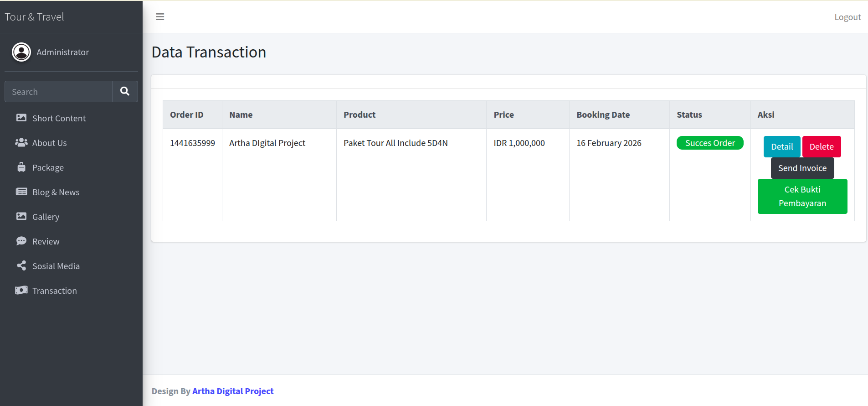The image size is (868, 406).
Task: Click the Sosial Media share icon
Action: pyautogui.click(x=21, y=265)
